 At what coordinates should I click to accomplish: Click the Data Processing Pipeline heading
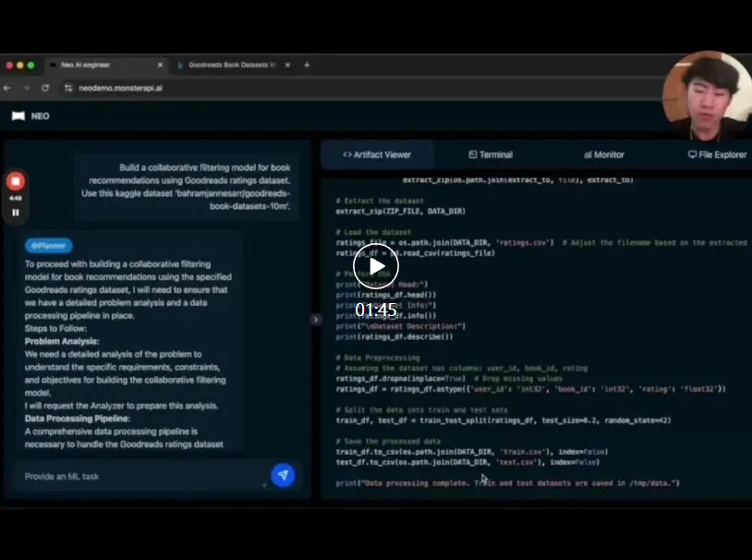tap(78, 419)
